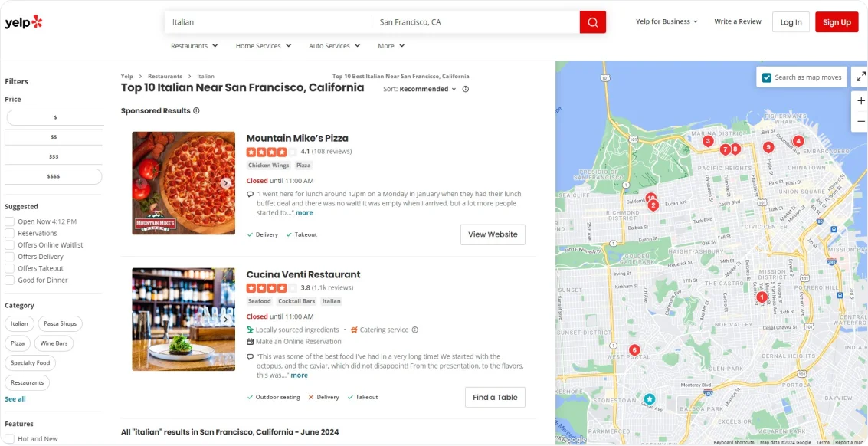This screenshot has height=446, width=868.
Task: Click map pin number 1
Action: tap(762, 297)
